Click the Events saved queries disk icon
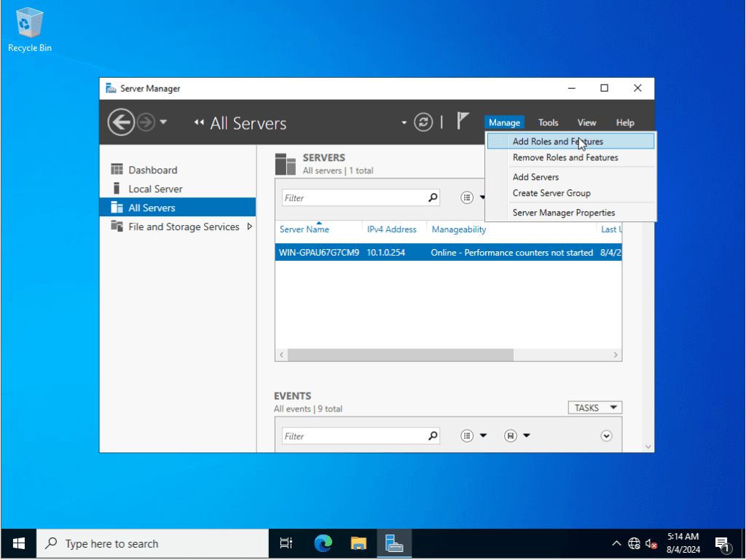Image resolution: width=746 pixels, height=560 pixels. 511,435
